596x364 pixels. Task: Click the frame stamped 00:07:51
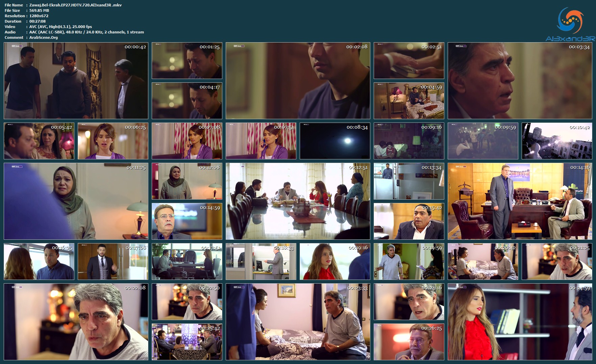(261, 141)
